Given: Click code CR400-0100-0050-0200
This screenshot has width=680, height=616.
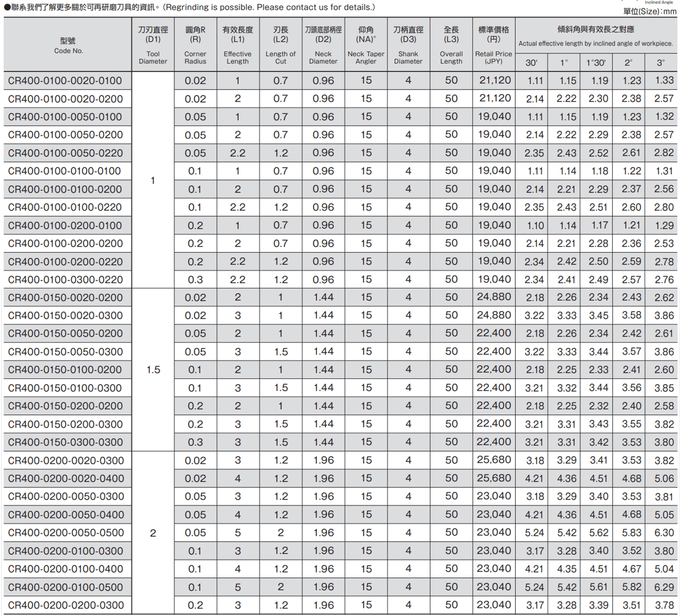Looking at the screenshot, I should 65,135.
